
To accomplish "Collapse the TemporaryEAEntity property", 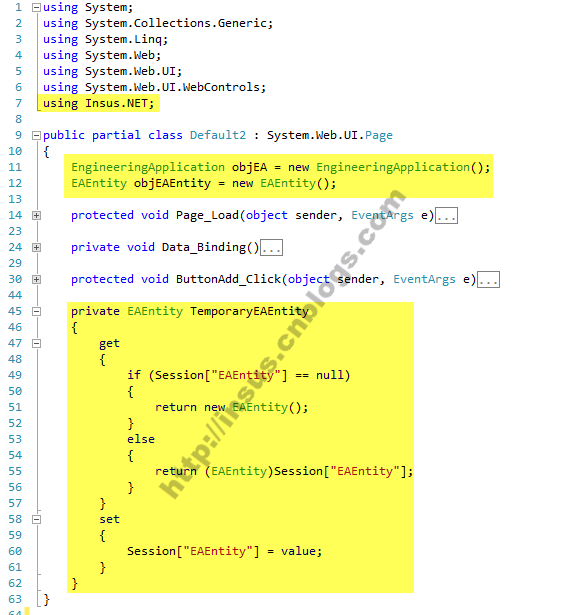I will [36, 311].
